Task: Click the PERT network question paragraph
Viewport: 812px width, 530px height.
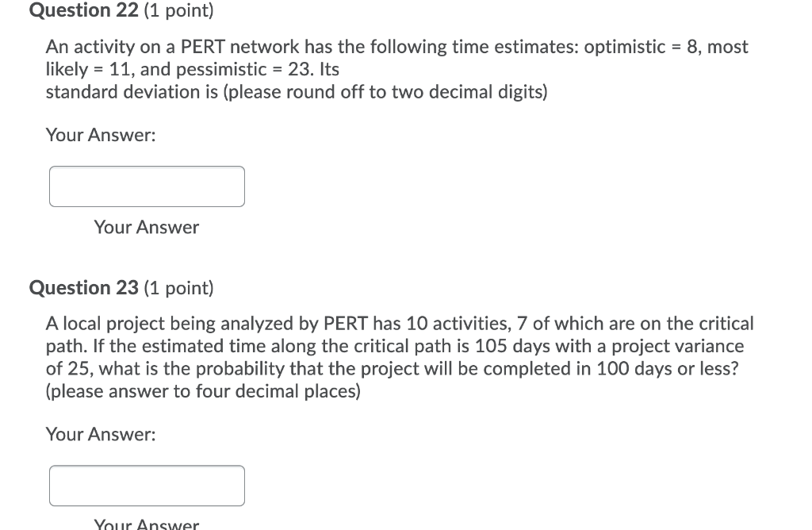Action: (x=396, y=69)
